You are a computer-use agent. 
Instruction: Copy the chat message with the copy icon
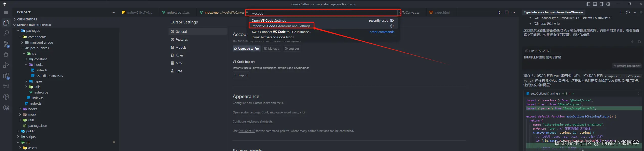click(639, 42)
